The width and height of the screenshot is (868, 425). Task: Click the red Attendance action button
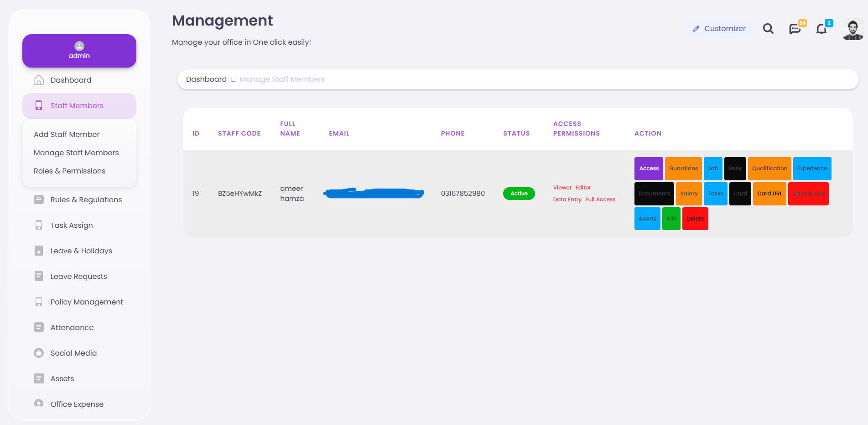pyautogui.click(x=808, y=194)
